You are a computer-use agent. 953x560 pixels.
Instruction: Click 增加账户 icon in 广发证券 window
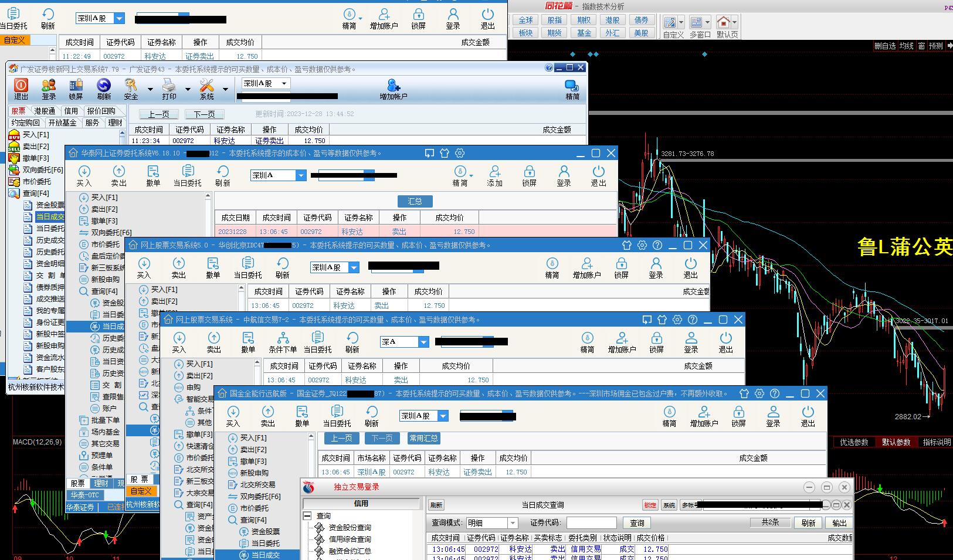394,86
